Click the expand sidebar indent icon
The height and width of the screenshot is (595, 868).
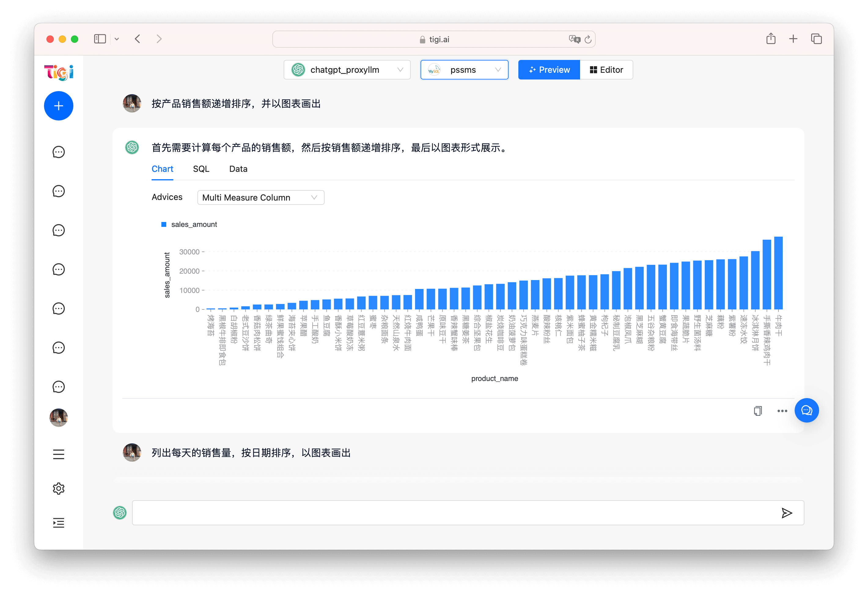pos(59,523)
